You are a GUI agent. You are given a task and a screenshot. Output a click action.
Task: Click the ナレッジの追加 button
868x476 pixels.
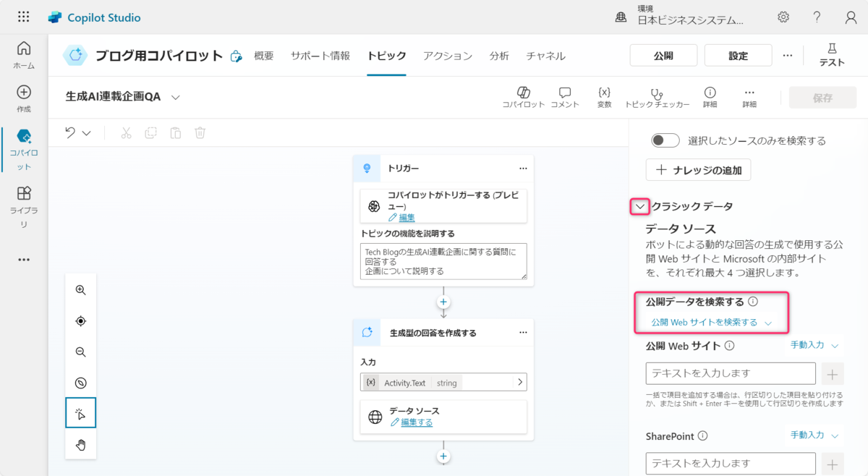pyautogui.click(x=699, y=170)
